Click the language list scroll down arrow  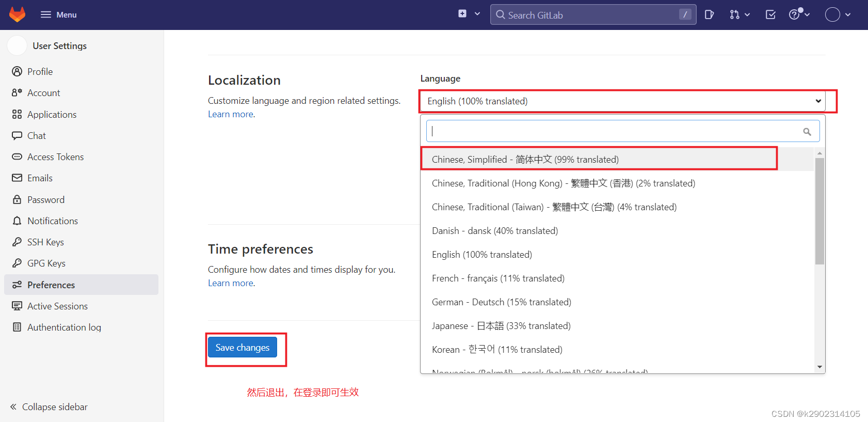[x=819, y=367]
